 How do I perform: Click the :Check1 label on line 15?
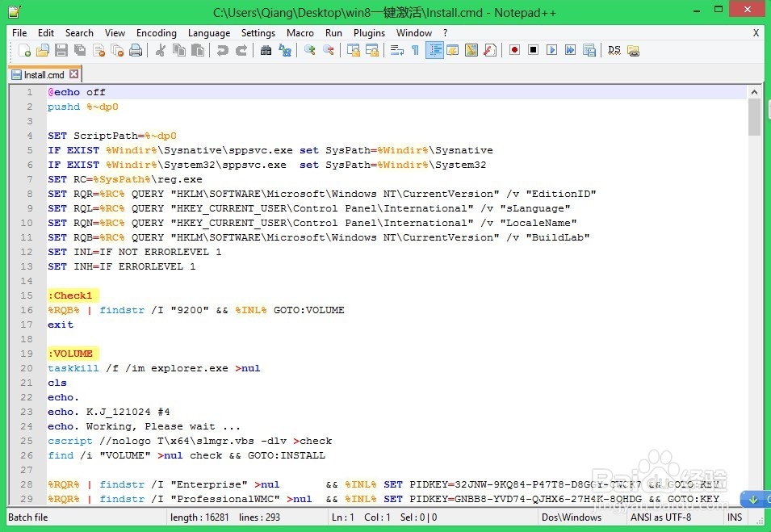pos(69,295)
